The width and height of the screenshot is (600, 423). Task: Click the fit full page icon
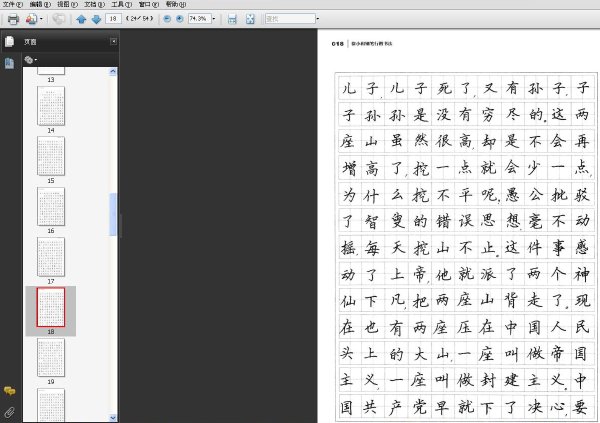click(x=250, y=19)
